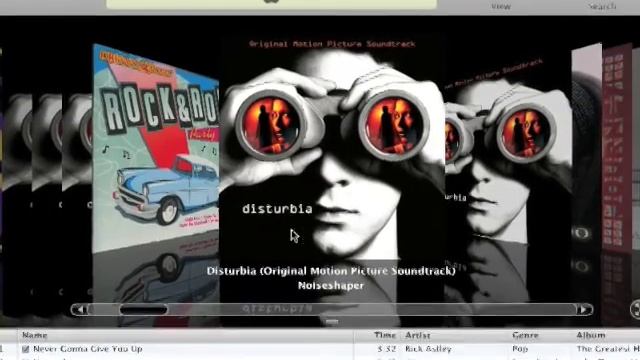
Task: Click the Pop genre cell
Action: pyautogui.click(x=520, y=349)
